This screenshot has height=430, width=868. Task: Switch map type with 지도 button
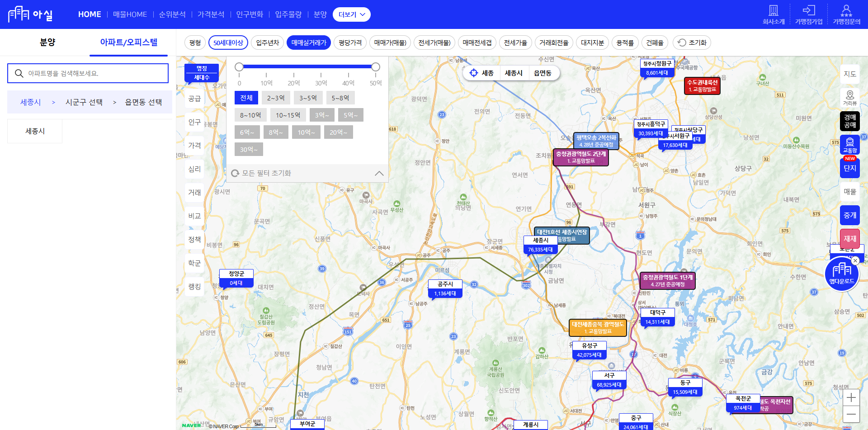pyautogui.click(x=850, y=74)
